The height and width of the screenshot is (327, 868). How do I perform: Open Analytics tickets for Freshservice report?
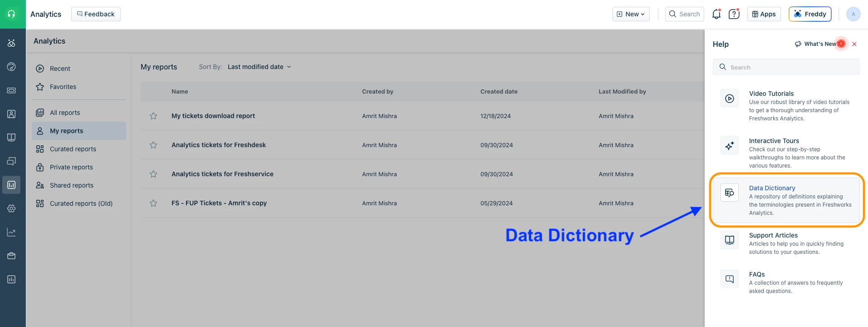click(x=222, y=174)
